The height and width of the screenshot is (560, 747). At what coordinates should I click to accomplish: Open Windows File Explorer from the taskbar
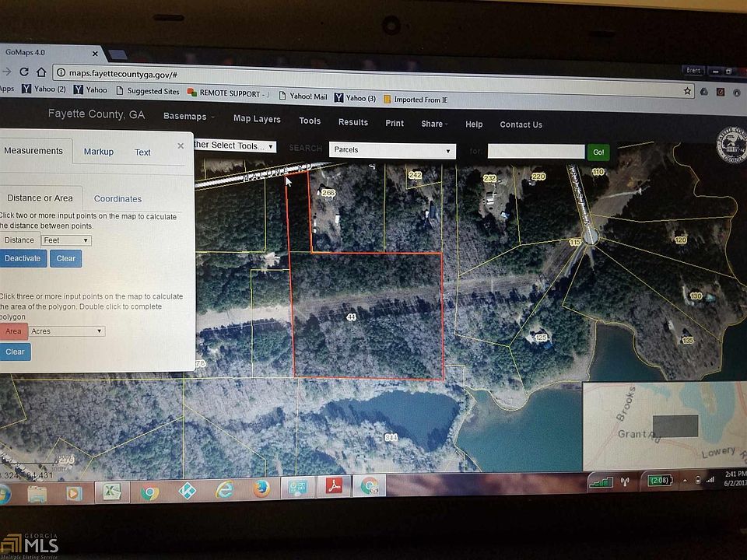[x=37, y=494]
